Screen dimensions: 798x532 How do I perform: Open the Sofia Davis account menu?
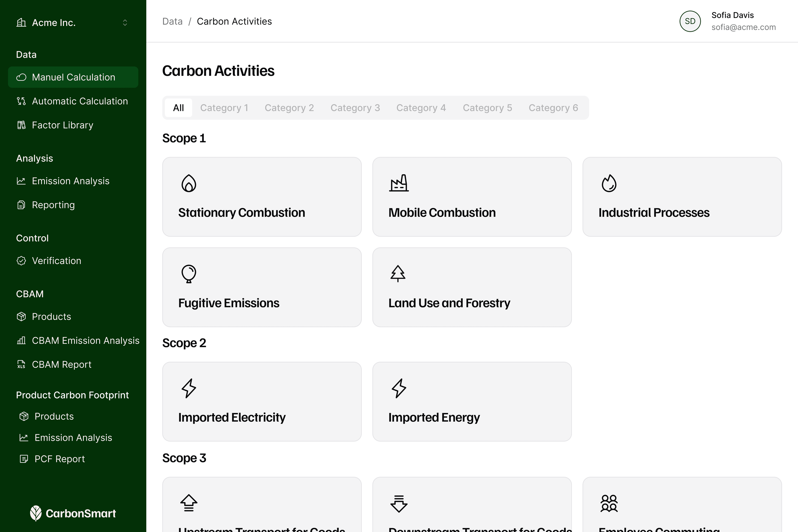tap(728, 21)
